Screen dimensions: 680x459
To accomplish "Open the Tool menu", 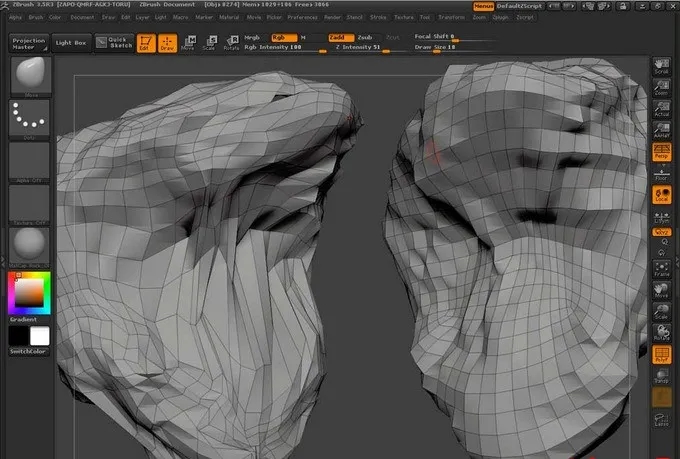I will pos(425,17).
